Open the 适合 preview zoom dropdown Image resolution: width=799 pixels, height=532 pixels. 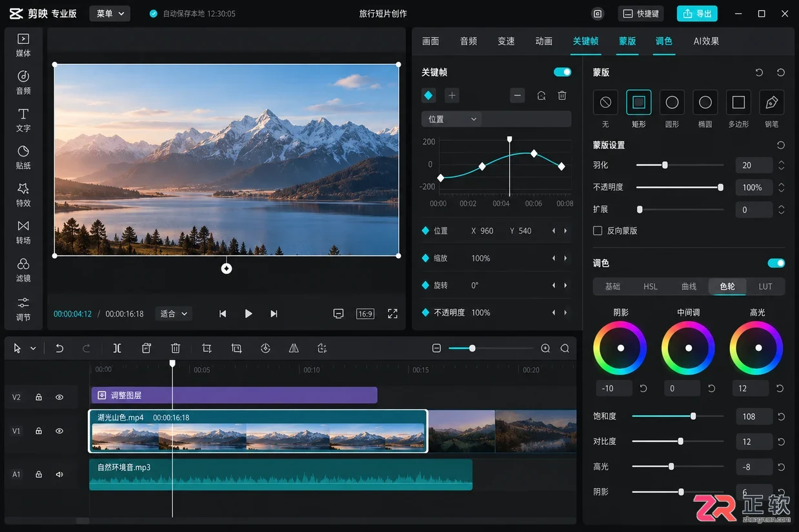coord(174,313)
